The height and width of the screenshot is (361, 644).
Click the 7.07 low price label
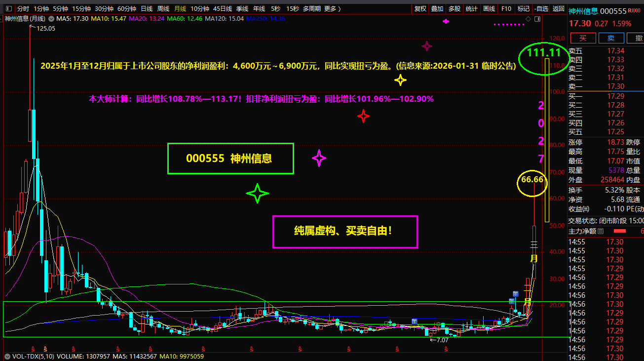coord(443,340)
